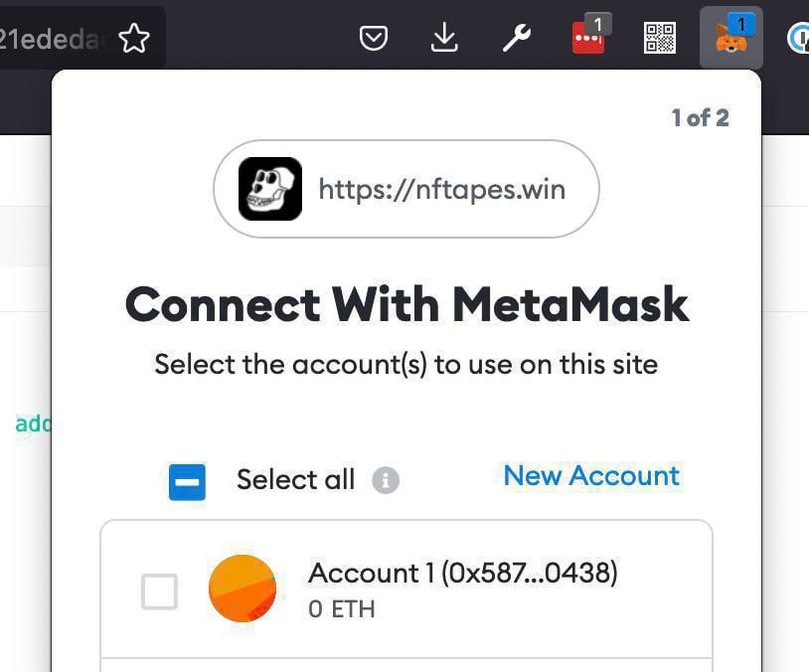
Task: Check the Account 1 checkbox
Action: point(160,591)
